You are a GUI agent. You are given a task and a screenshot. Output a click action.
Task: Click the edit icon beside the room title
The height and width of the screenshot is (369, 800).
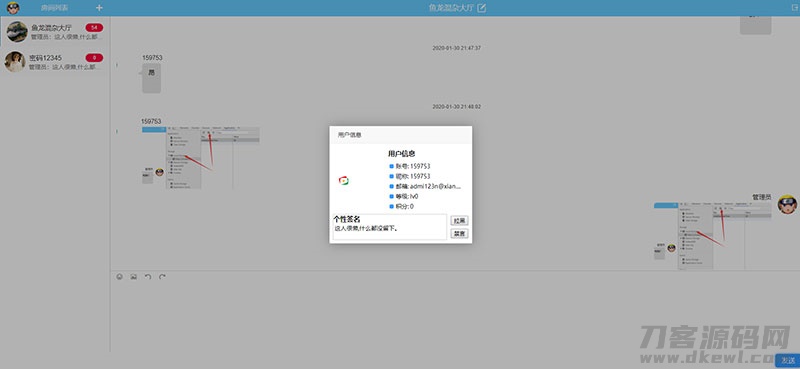(482, 8)
